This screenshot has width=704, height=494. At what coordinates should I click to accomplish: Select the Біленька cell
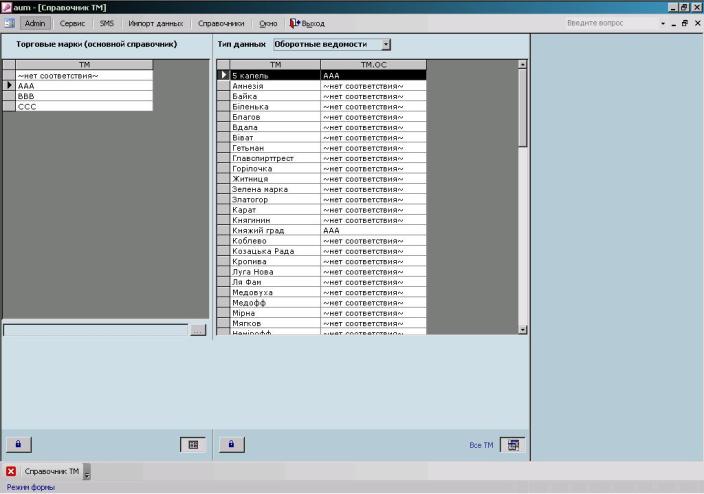[x=275, y=106]
